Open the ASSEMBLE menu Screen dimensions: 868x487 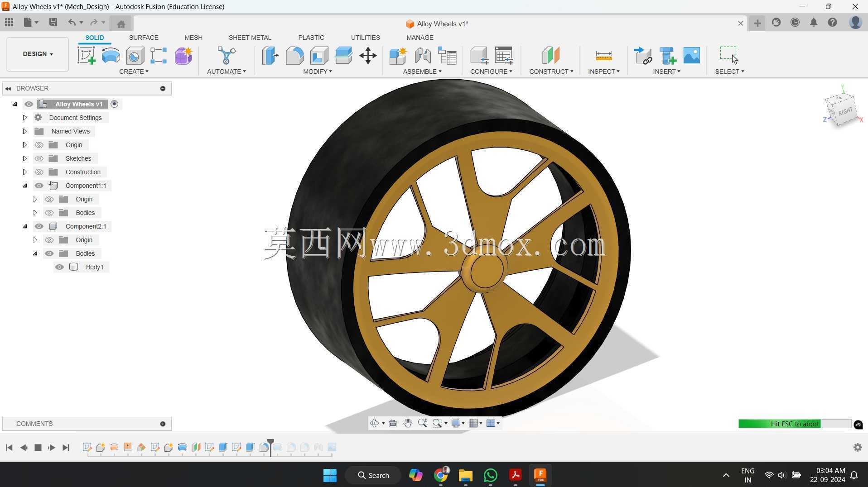pyautogui.click(x=422, y=72)
